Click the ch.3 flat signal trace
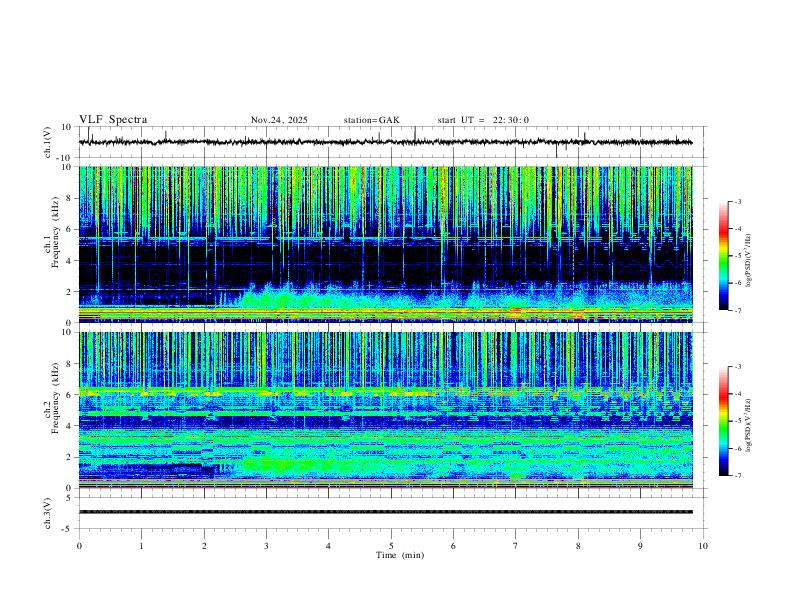Screen dimensions: 792x612 tap(385, 512)
